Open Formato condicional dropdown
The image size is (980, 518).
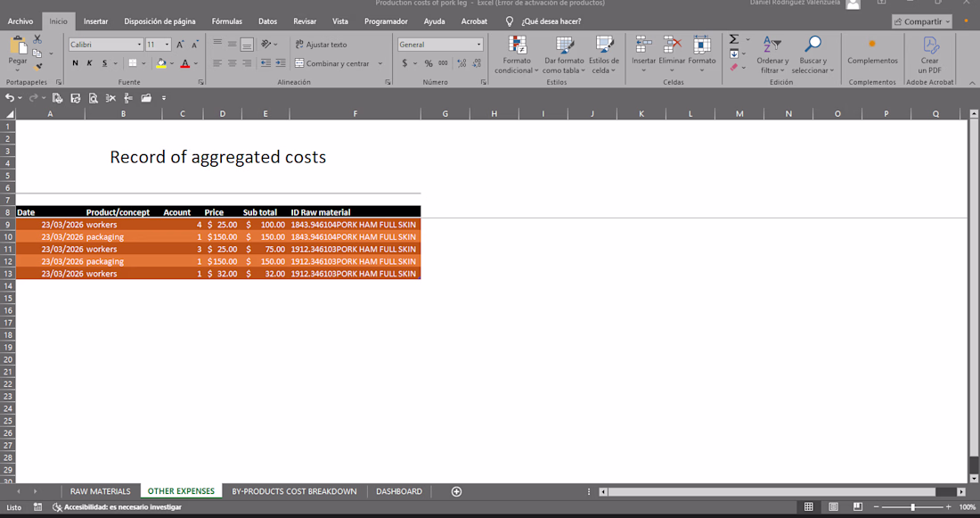tap(516, 54)
